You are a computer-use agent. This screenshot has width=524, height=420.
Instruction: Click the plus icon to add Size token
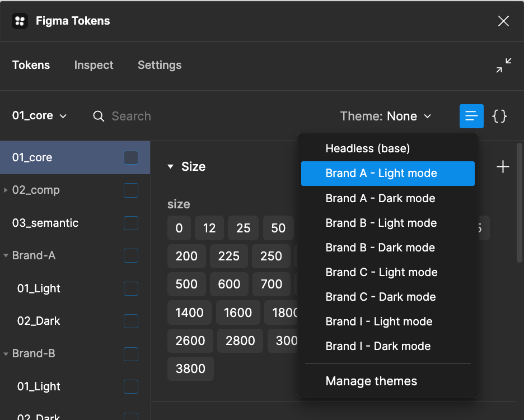pyautogui.click(x=503, y=167)
